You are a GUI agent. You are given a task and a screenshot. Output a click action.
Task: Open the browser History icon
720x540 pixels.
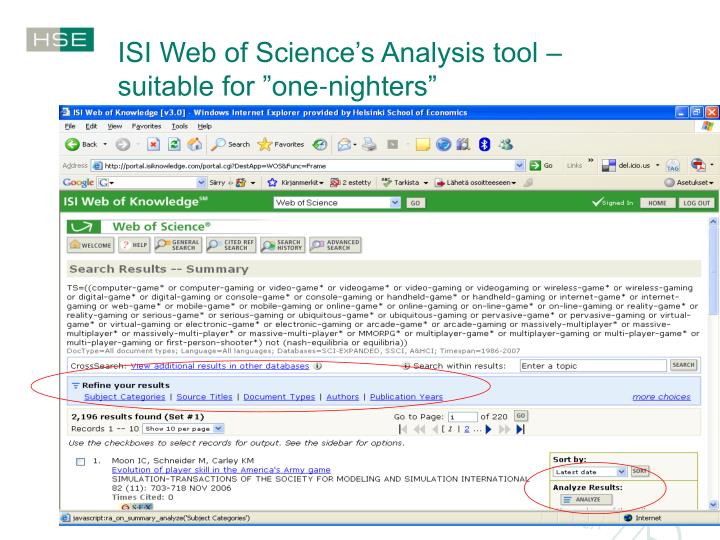pos(320,145)
